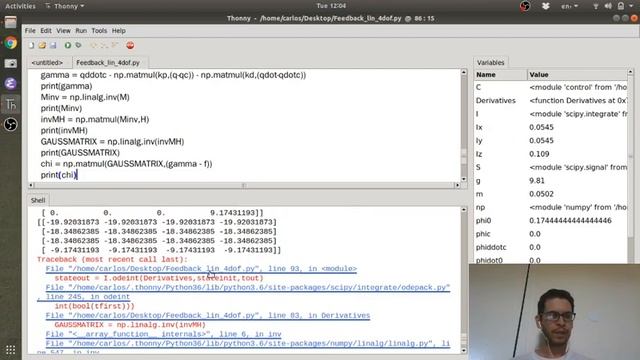This screenshot has width=640, height=360.
Task: Launch Google Chrome from the dock
Action: (11, 43)
